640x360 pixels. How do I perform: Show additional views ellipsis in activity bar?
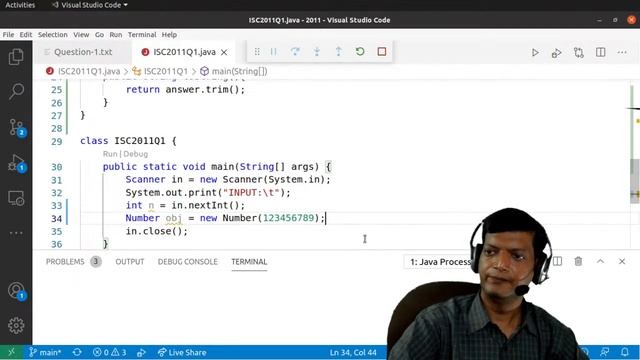16,233
